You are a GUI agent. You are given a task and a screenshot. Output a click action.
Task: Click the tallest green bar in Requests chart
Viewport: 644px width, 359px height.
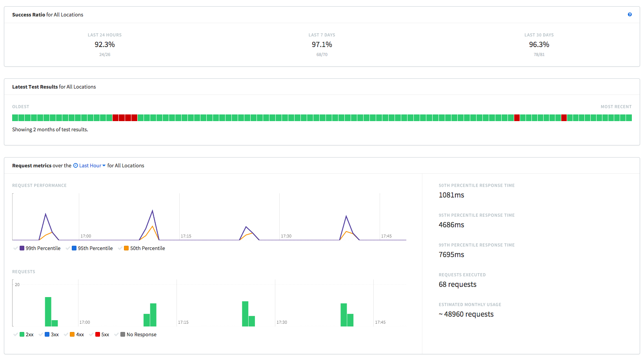point(48,312)
